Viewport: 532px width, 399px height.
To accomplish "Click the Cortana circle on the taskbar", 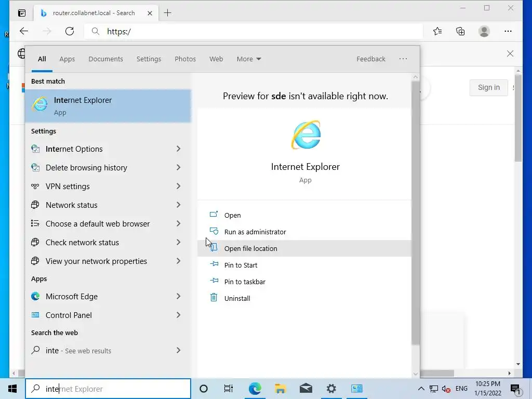I will [204, 389].
